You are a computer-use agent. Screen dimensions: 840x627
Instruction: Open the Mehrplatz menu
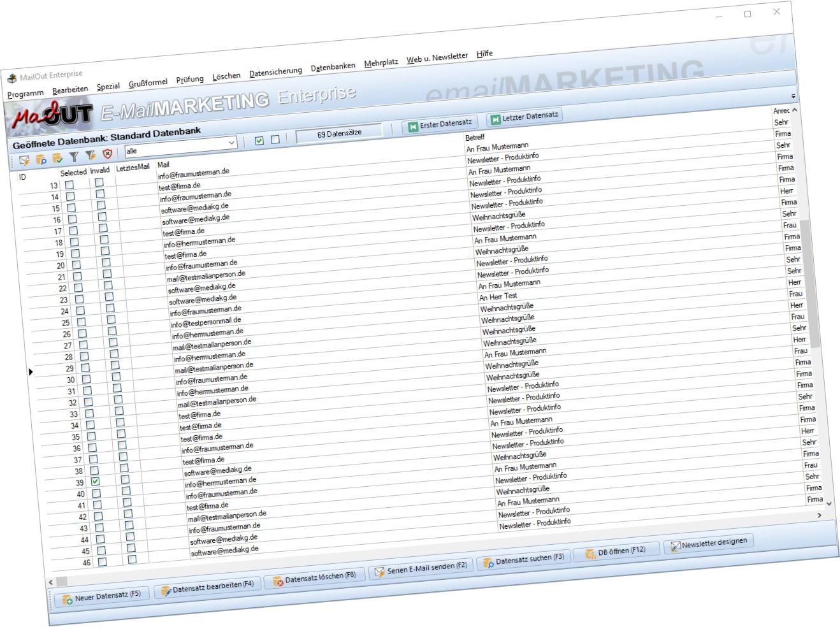381,62
